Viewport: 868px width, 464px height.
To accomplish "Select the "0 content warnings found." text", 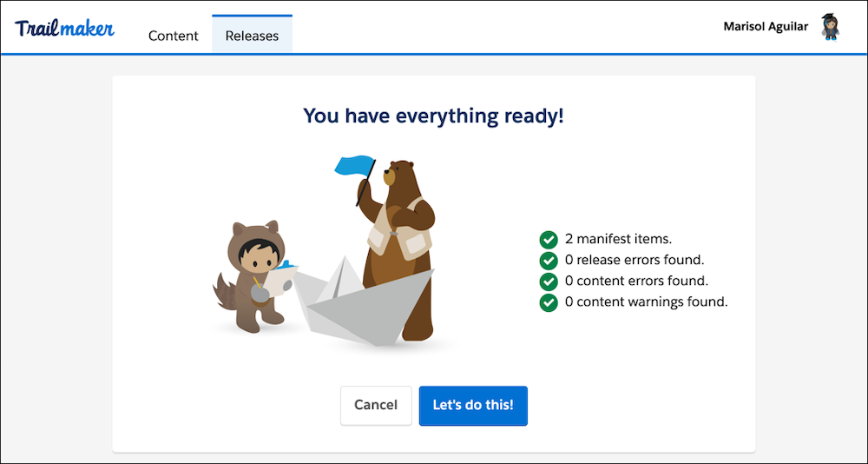I will tap(646, 302).
